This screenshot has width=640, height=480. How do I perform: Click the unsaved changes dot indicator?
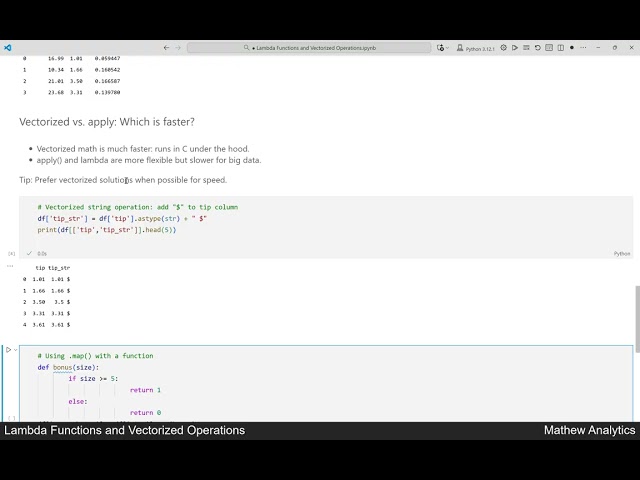572,48
